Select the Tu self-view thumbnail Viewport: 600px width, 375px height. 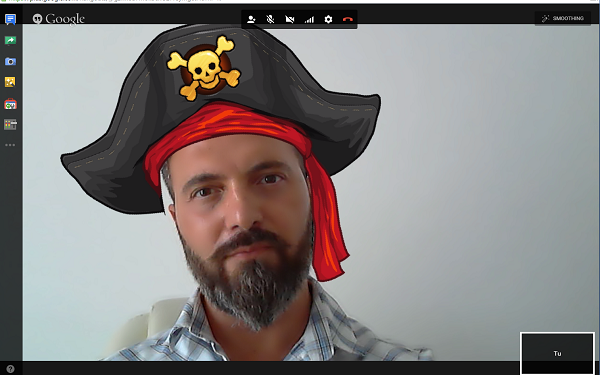coord(557,353)
